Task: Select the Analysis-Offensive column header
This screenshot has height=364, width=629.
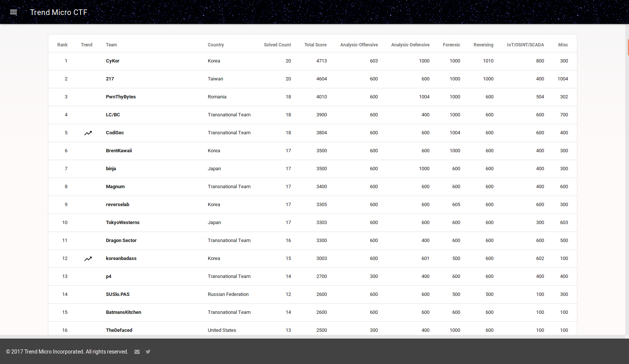Action: coord(359,45)
